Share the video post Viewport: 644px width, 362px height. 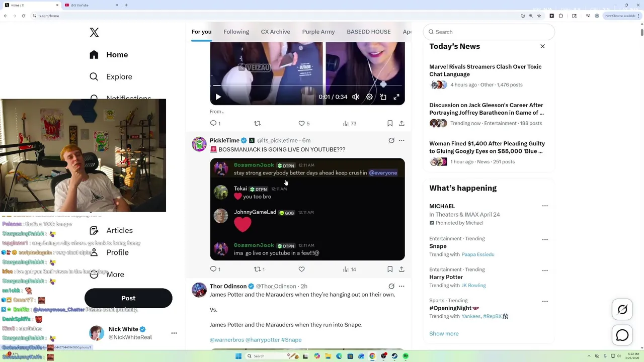(x=401, y=123)
